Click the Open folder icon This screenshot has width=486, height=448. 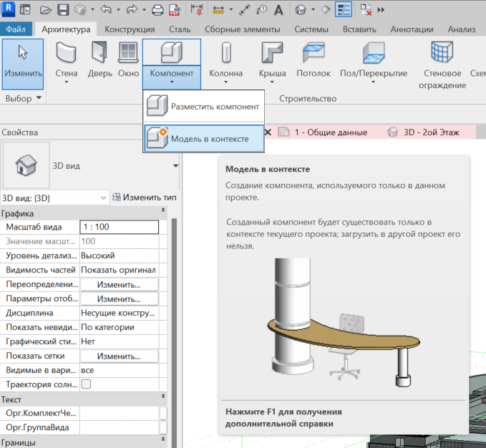(x=46, y=10)
